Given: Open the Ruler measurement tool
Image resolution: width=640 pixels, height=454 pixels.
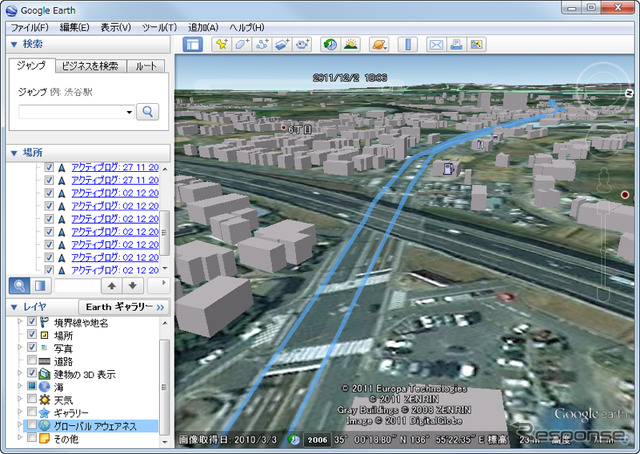Looking at the screenshot, I should (407, 44).
